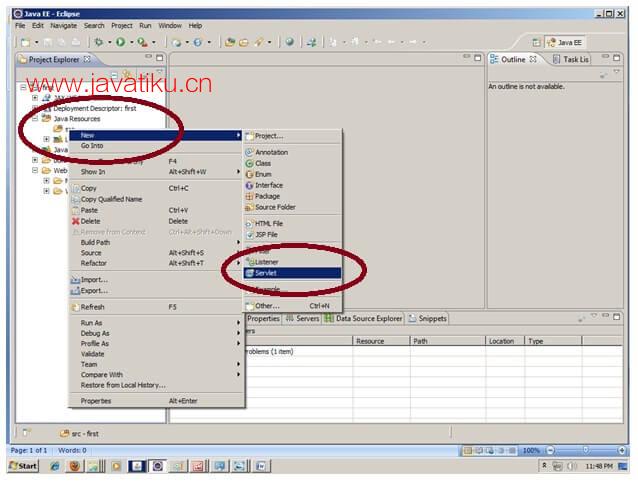Click Import... in context menu

tap(156, 280)
